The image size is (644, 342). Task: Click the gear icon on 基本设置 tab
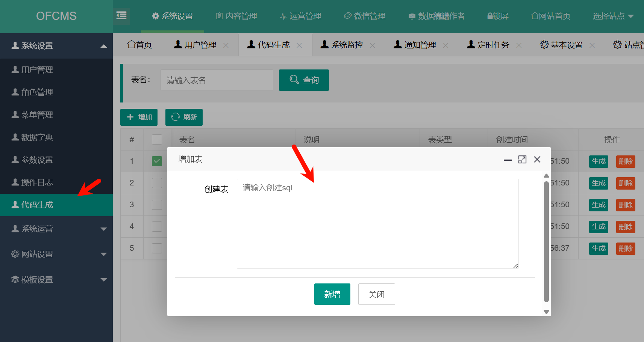tap(544, 45)
